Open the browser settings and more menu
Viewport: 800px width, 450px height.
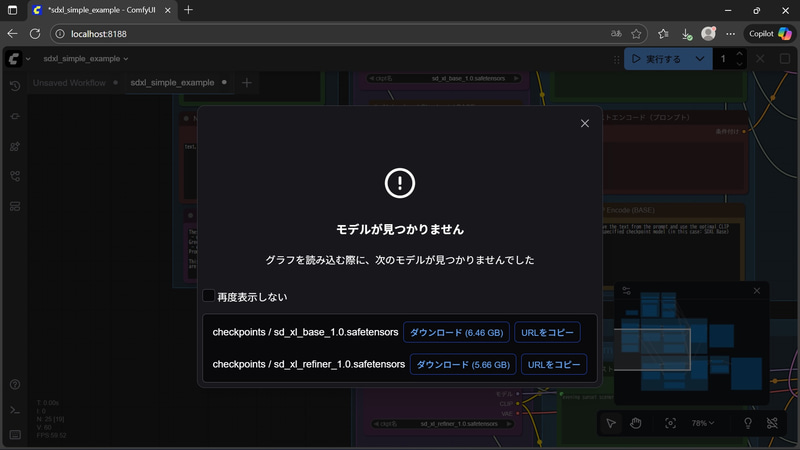(x=731, y=34)
